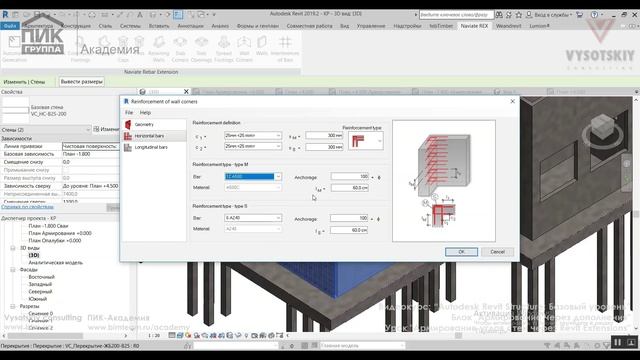Click the l M length input field
The width and height of the screenshot is (640, 360).
pyautogui.click(x=350, y=188)
